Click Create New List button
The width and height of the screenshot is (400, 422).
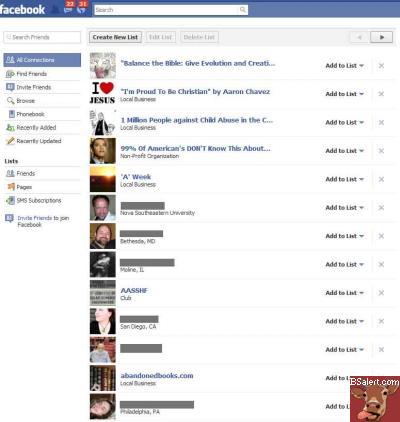[115, 37]
